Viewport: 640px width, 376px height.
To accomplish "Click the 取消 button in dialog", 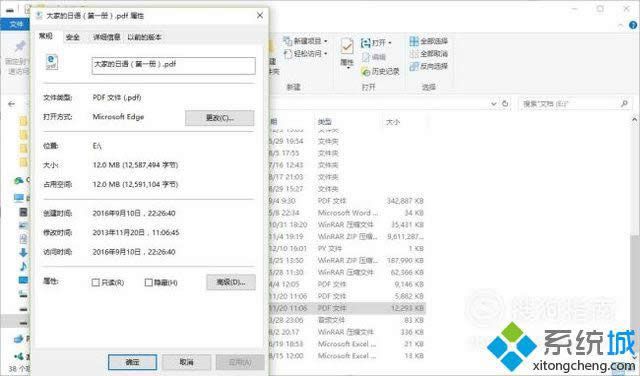I will click(x=187, y=362).
